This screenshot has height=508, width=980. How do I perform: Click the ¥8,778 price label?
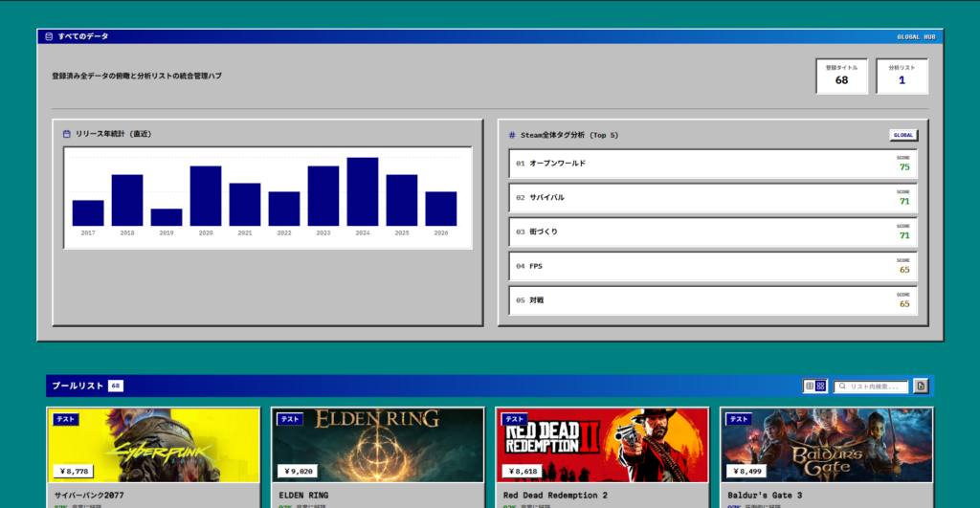coord(74,471)
